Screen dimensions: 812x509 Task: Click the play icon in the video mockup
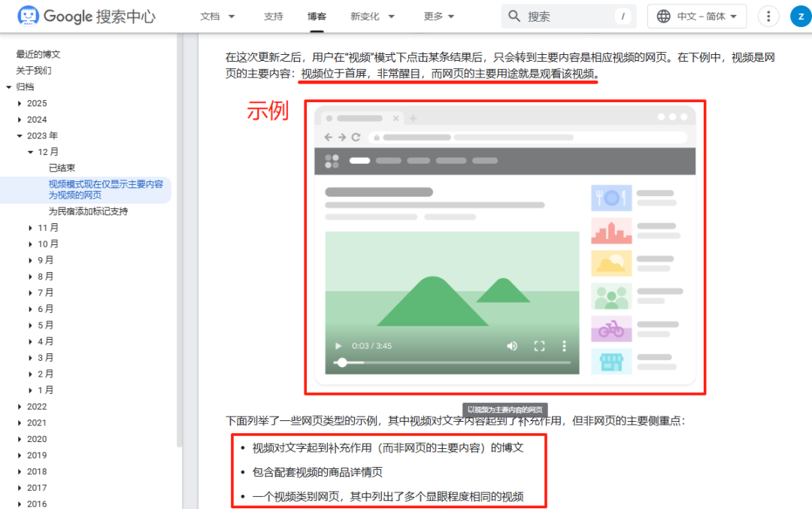pos(338,346)
